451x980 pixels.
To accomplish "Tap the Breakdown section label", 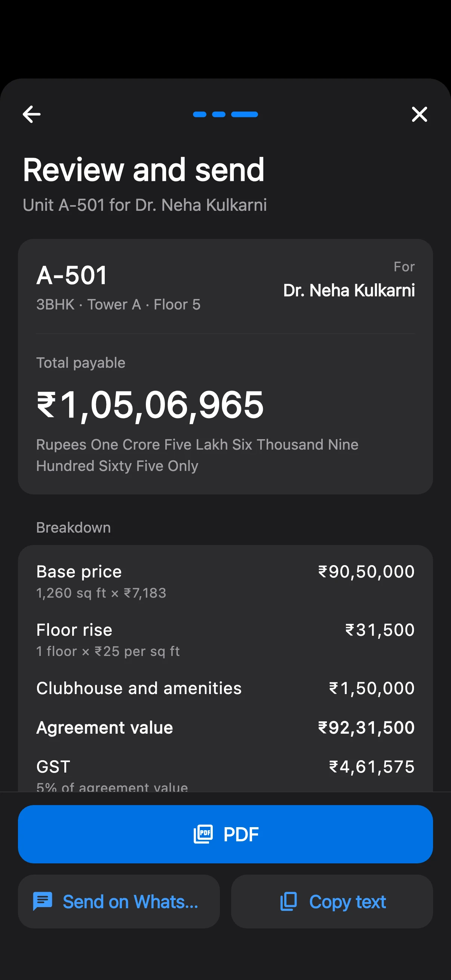I will coord(73,528).
